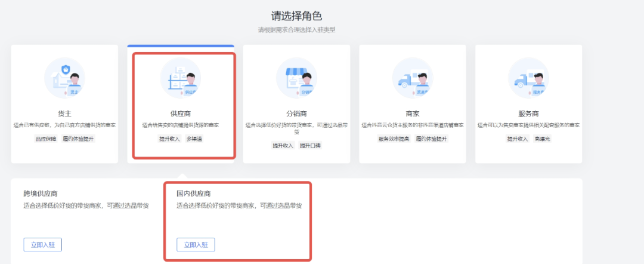Image resolution: width=644 pixels, height=264 pixels.
Task: Select the 货主 role card title
Action: pyautogui.click(x=64, y=113)
